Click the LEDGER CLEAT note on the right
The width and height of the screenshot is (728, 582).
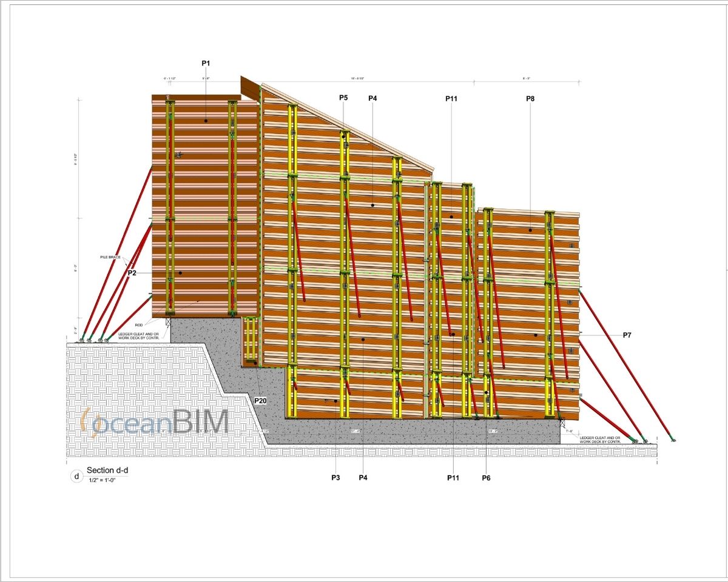pos(599,438)
